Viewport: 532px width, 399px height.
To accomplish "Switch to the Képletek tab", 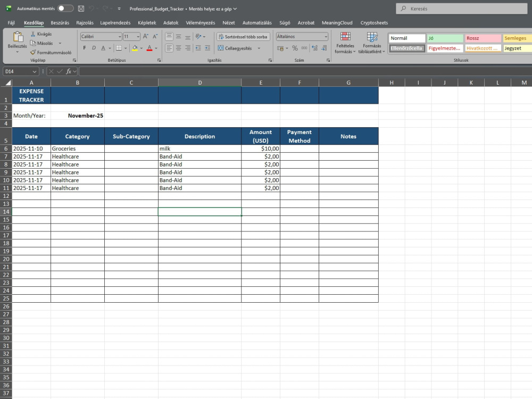I will coord(147,23).
